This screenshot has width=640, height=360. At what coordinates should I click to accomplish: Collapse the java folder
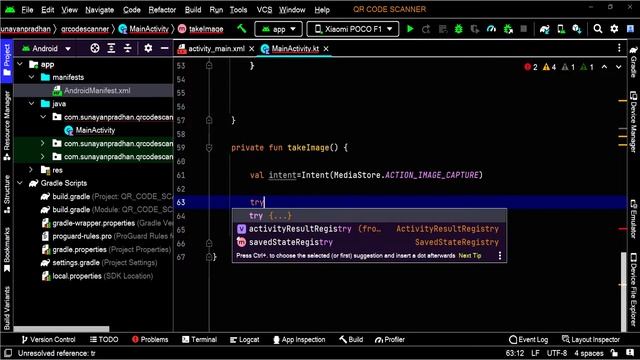31,104
